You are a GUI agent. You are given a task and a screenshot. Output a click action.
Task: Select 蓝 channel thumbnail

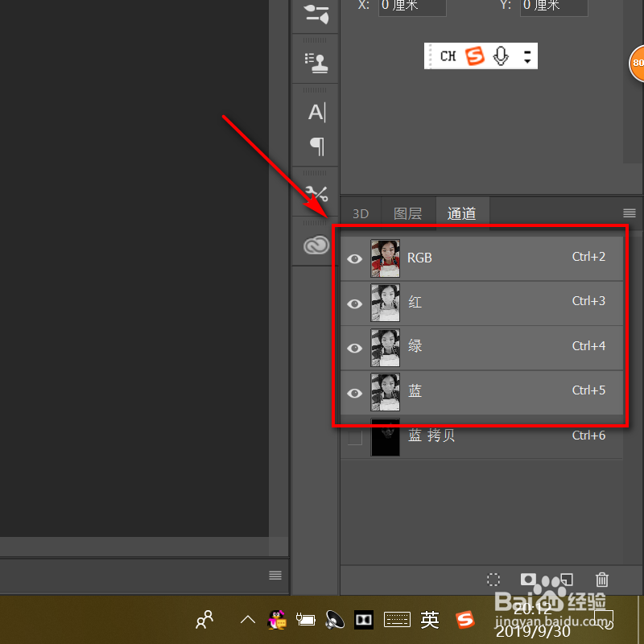[385, 392]
